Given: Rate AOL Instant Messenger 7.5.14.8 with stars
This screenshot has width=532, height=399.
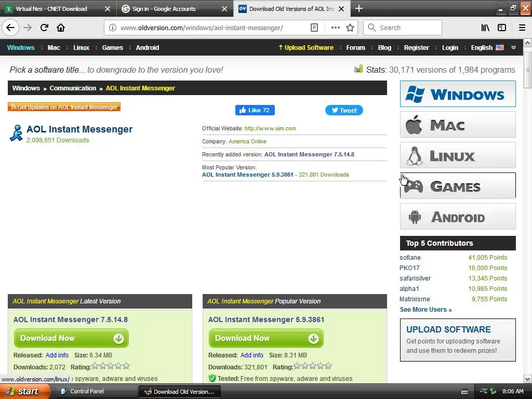Looking at the screenshot, I should (111, 366).
